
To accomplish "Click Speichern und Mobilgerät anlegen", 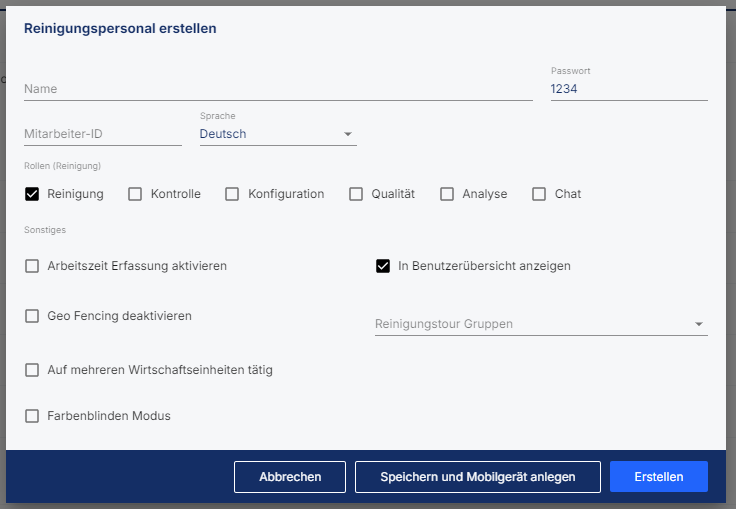I will 478,477.
